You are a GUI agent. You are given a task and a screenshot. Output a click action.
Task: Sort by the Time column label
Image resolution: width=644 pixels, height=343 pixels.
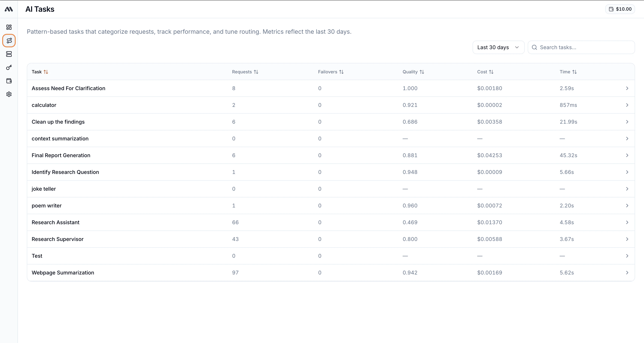tap(565, 72)
